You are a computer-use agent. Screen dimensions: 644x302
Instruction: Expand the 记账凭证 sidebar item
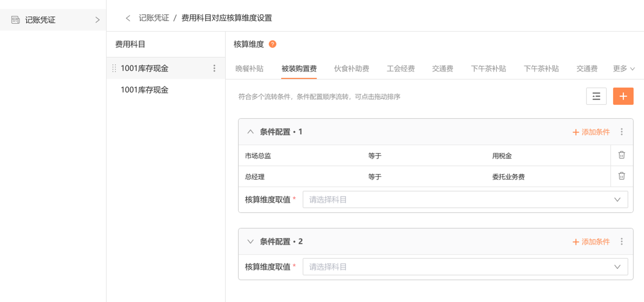[x=98, y=20]
